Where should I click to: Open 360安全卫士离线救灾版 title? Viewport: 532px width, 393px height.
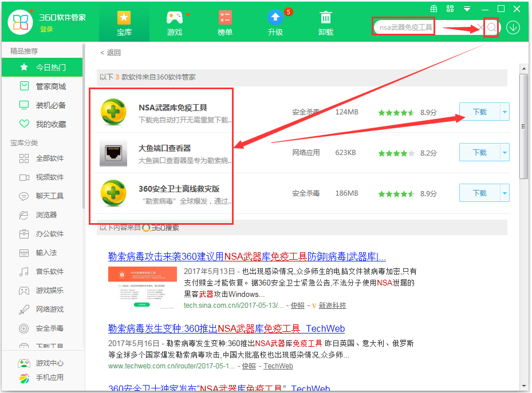tap(179, 189)
